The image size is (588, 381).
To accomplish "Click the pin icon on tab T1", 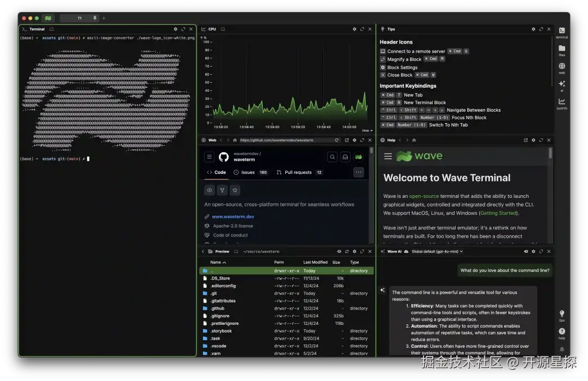I will tap(95, 18).
